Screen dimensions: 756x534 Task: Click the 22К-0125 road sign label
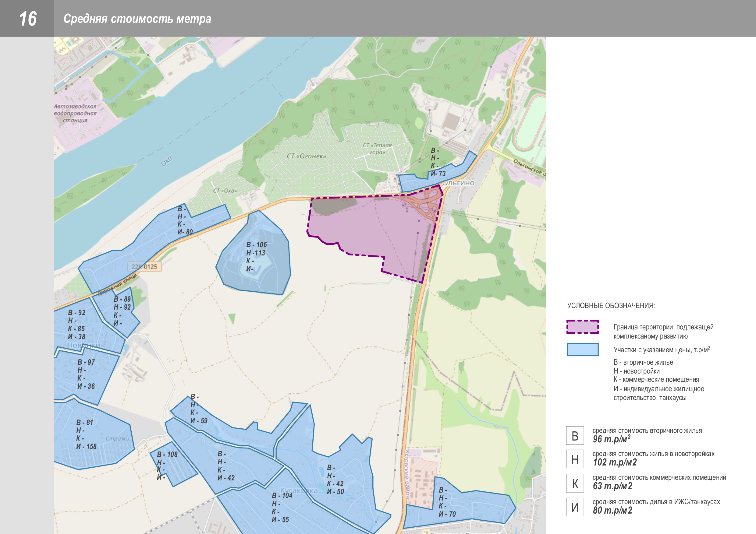(144, 266)
